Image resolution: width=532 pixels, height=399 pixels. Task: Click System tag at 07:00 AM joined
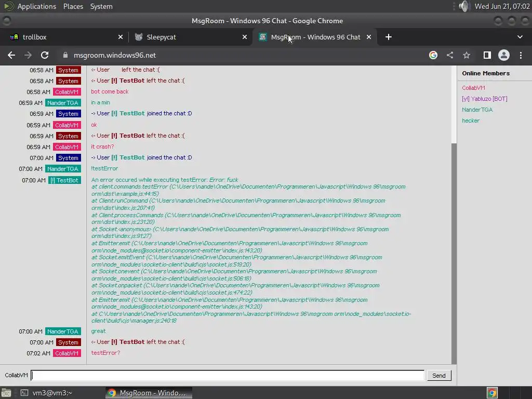coord(68,158)
